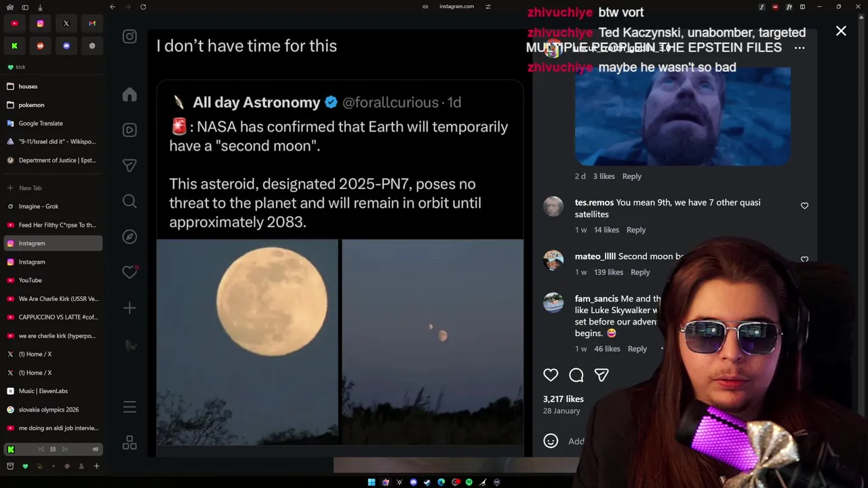
Task: Switch to Imagine - Grok tab
Action: click(x=53, y=206)
